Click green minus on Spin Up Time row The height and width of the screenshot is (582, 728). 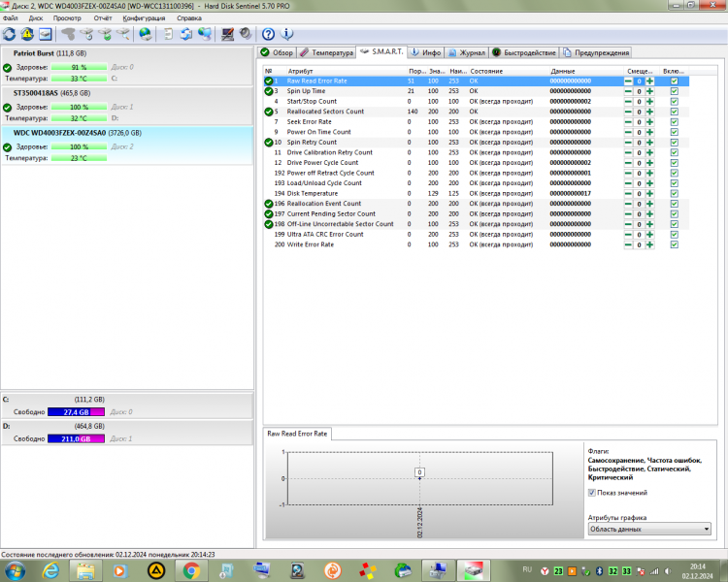pos(628,91)
